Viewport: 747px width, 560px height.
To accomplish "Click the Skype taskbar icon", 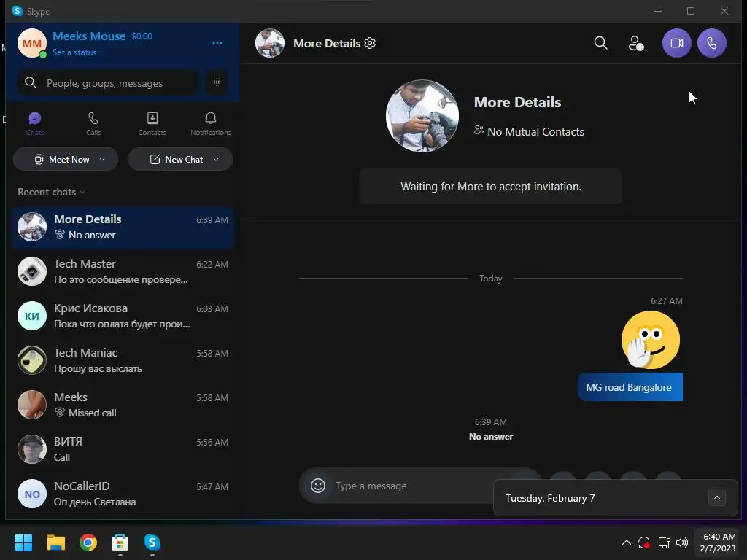I will (x=152, y=542).
